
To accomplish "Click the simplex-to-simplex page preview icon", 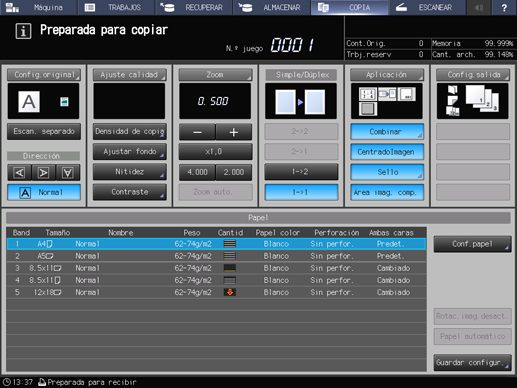I will (300, 102).
